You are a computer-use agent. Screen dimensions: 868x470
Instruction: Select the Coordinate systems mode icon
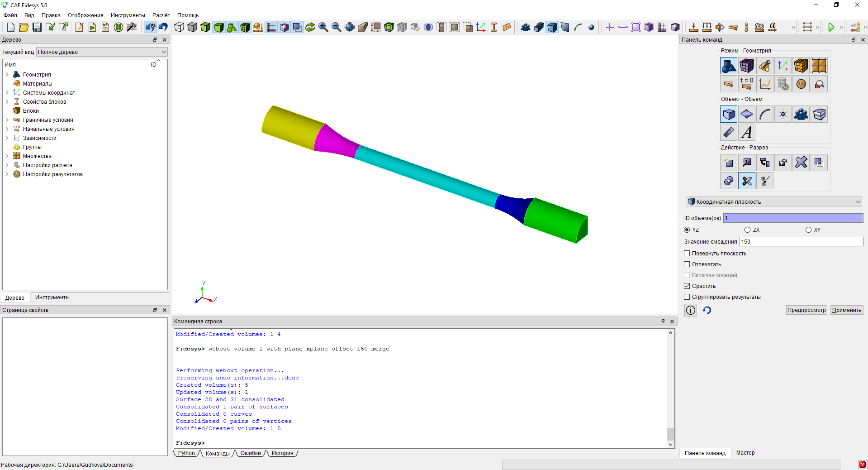coord(783,66)
